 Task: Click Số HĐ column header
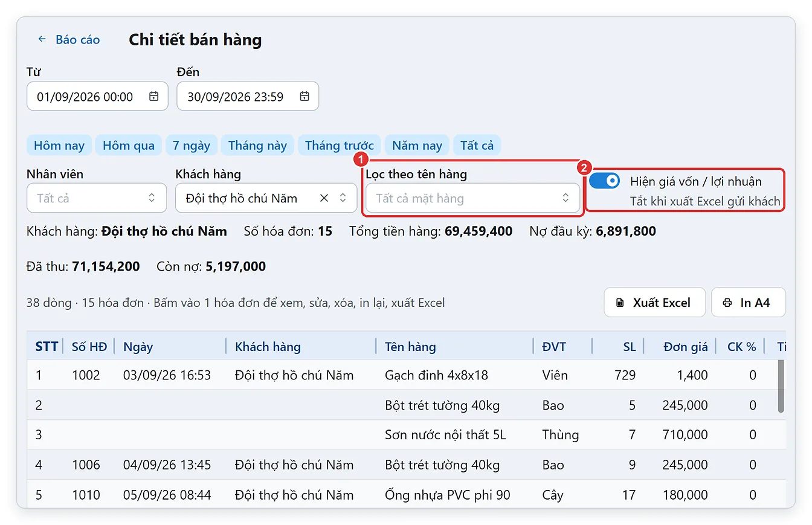pyautogui.click(x=89, y=347)
